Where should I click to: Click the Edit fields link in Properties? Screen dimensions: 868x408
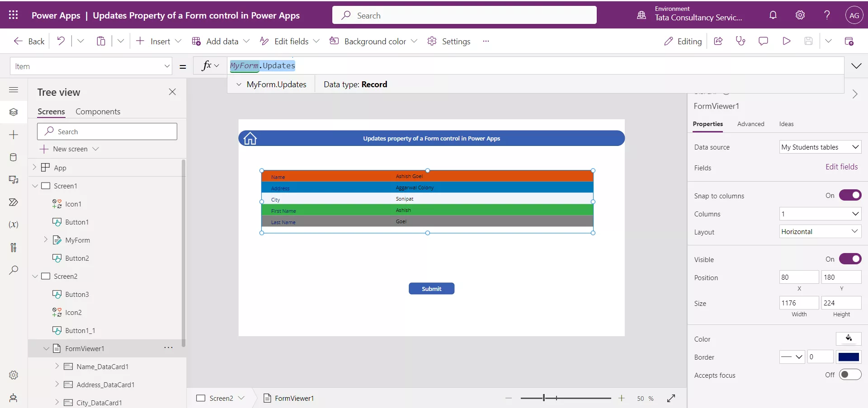tap(841, 167)
